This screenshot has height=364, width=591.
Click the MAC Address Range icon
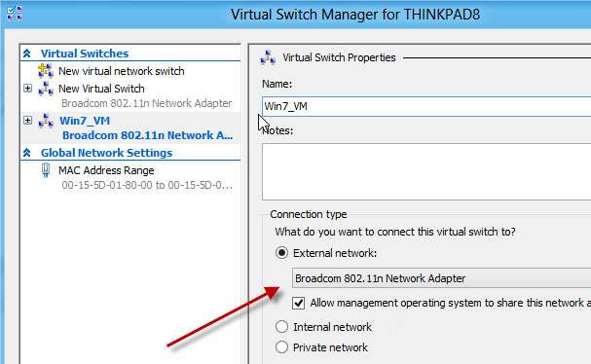(46, 170)
